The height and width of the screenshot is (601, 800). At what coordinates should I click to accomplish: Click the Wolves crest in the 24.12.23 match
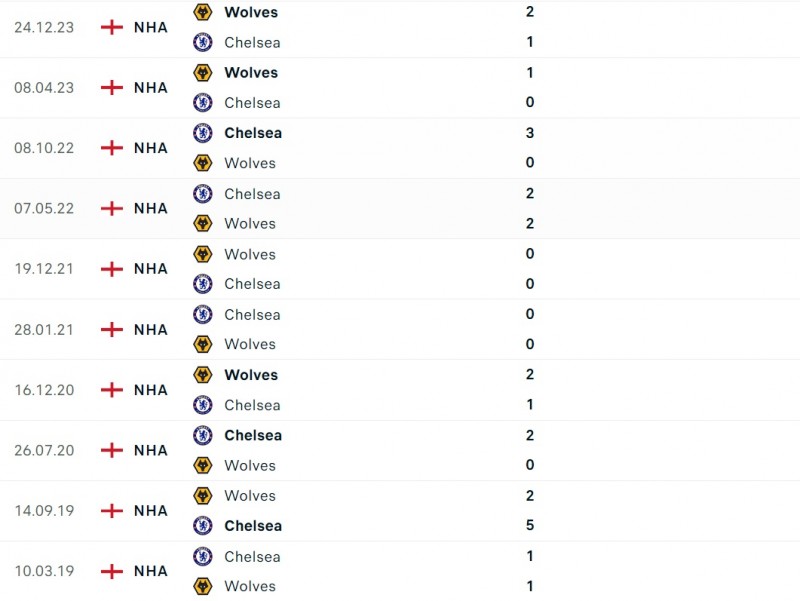click(202, 13)
